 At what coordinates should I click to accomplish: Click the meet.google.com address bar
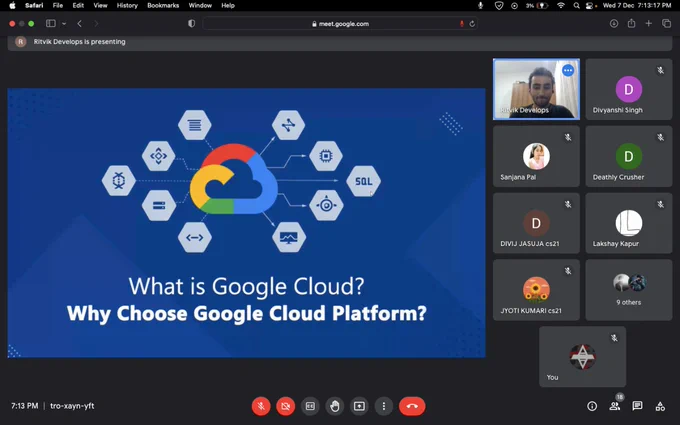[340, 24]
